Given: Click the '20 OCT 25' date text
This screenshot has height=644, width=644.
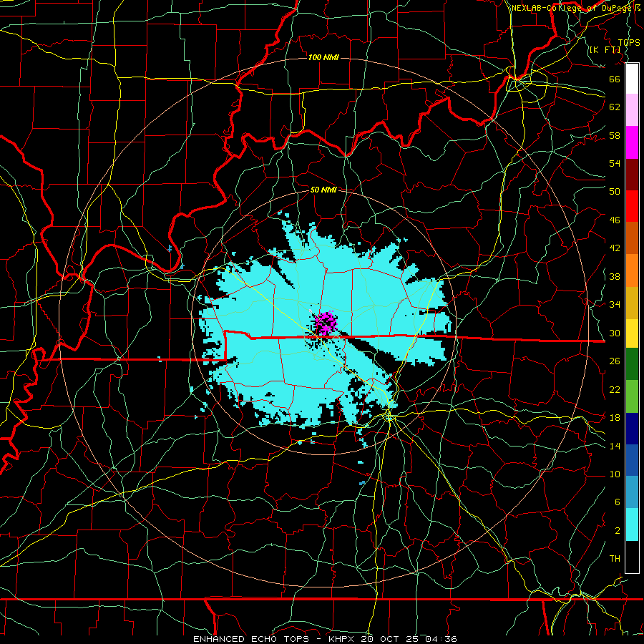Looking at the screenshot, I should [391, 639].
